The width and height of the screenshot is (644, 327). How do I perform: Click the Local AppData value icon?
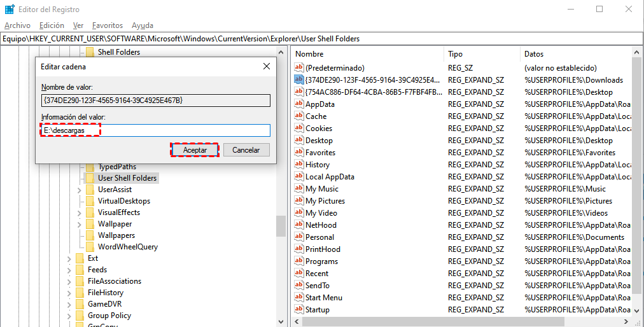[299, 176]
